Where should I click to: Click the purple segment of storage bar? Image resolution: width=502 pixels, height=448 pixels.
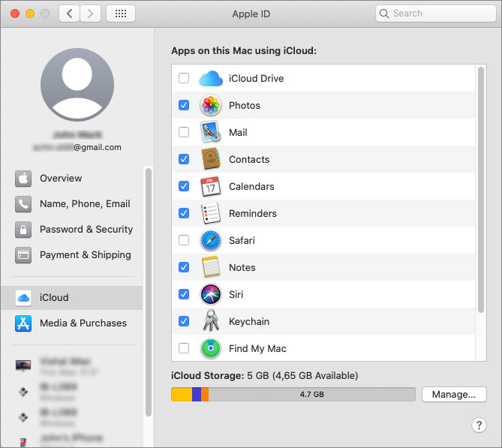(197, 394)
